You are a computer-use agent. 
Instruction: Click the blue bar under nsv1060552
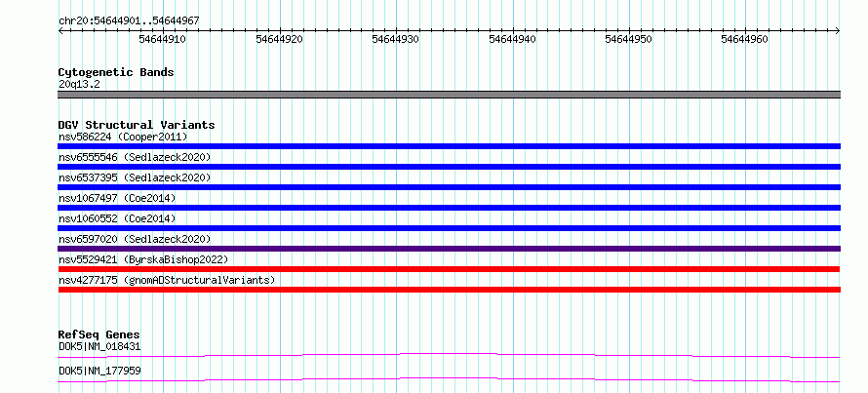point(449,228)
